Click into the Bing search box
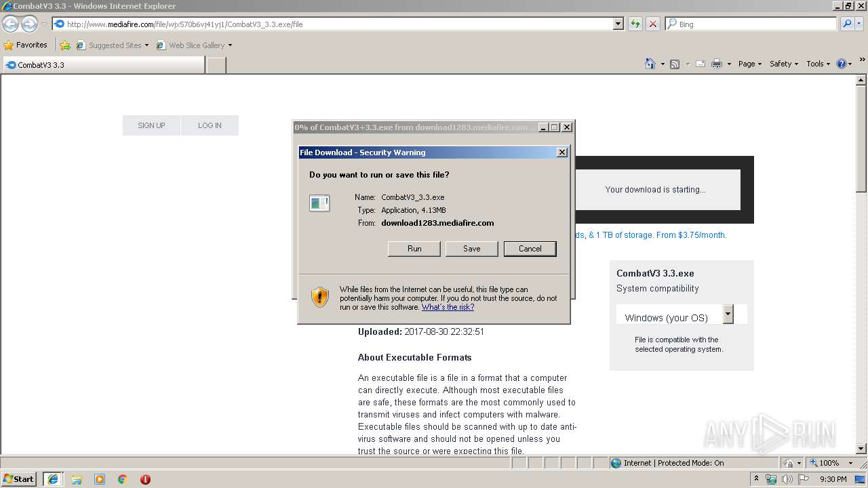The height and width of the screenshot is (488, 868). (x=751, y=24)
